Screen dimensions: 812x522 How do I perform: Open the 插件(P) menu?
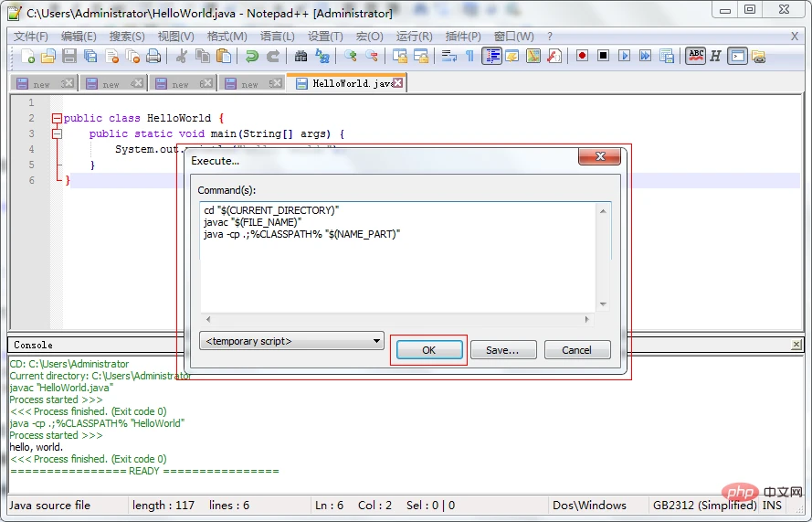coord(463,37)
